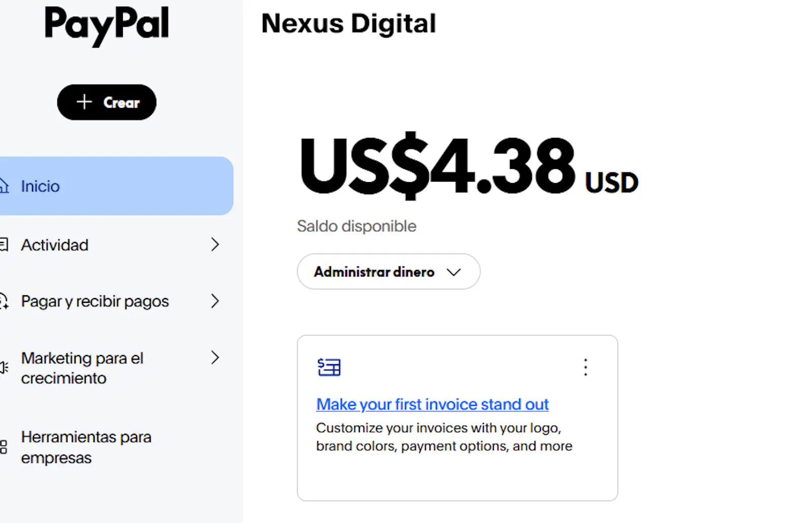The height and width of the screenshot is (523, 812).
Task: Open the Administrar dinero dropdown
Action: tap(388, 272)
